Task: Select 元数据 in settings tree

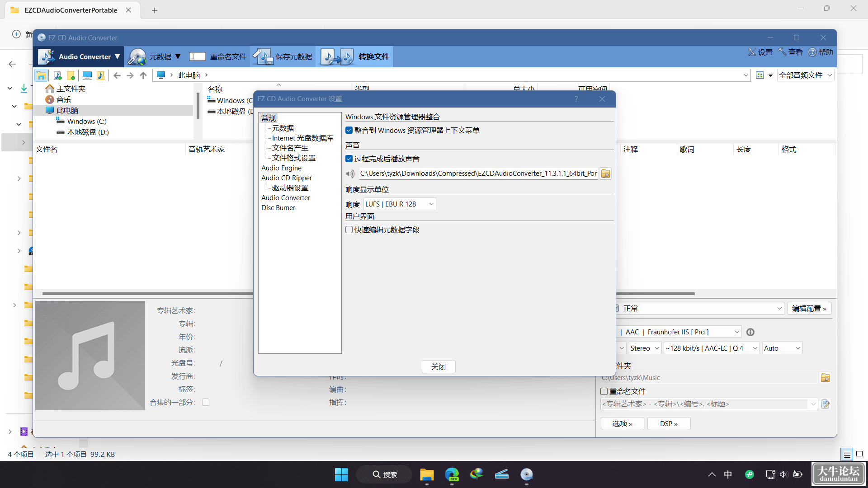Action: 283,128
